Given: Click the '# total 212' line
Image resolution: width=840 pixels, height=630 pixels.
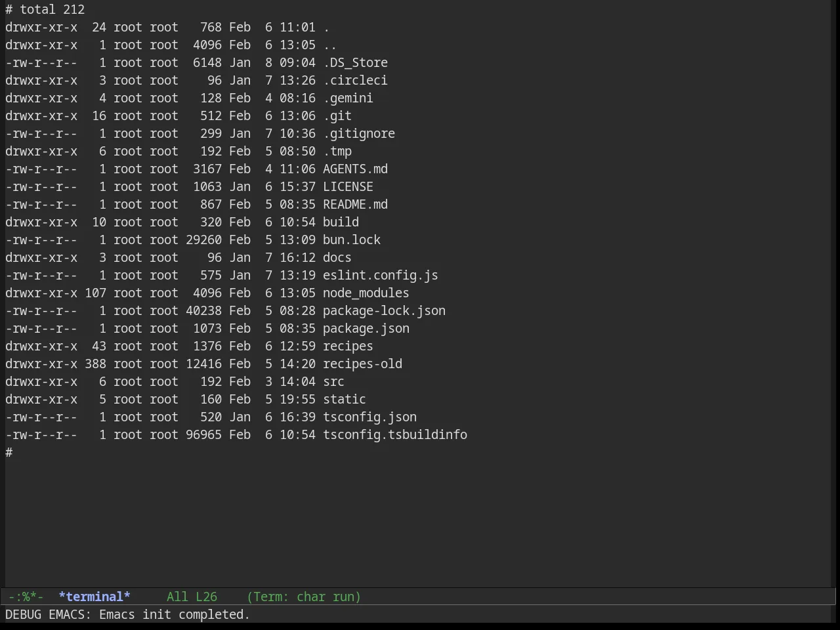Looking at the screenshot, I should (45, 9).
